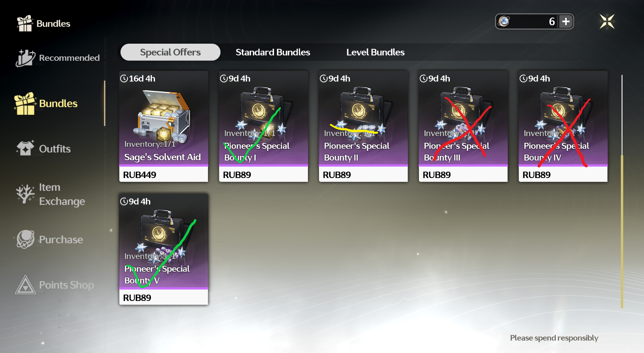Open the Purchase currency icon

click(25, 239)
